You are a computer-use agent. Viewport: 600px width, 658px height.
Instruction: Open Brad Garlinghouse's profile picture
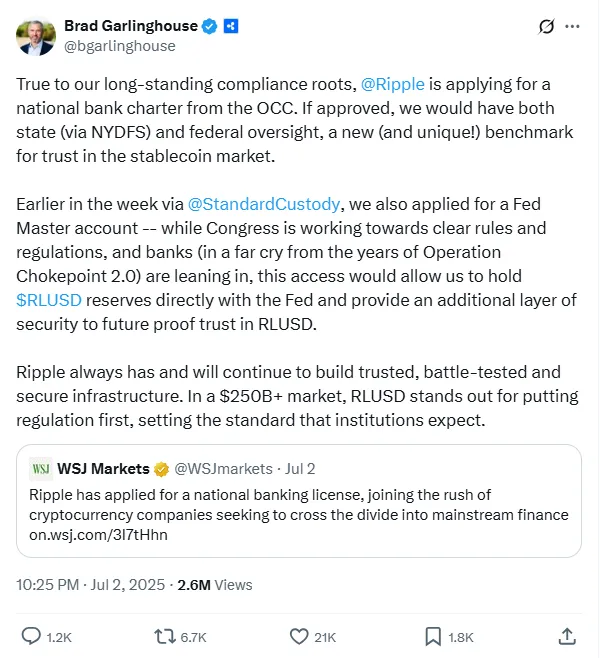coord(36,35)
